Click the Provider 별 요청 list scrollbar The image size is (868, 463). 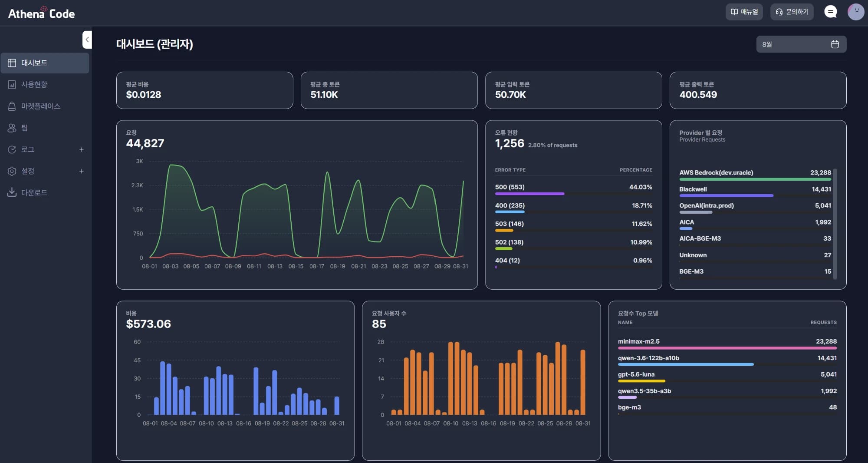835,224
